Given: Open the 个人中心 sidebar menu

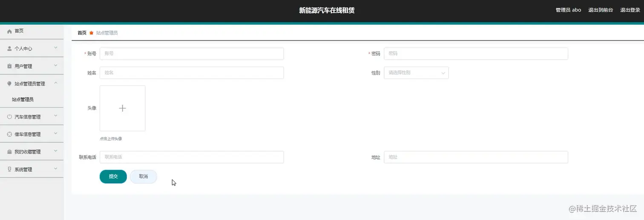Looking at the screenshot, I should (32, 49).
